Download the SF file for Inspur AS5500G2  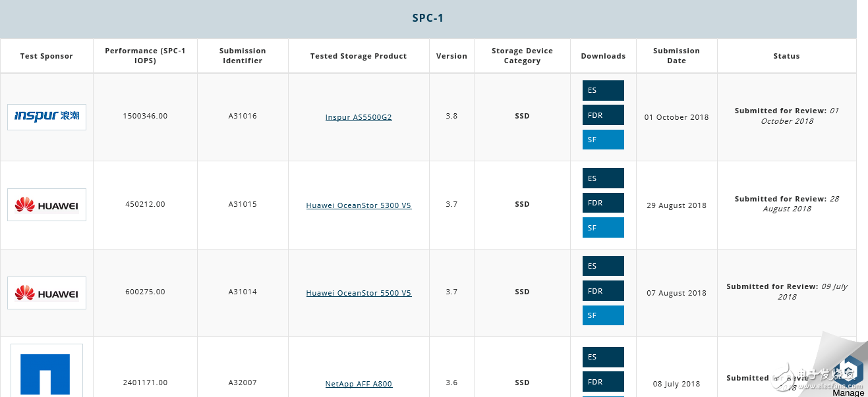point(602,140)
